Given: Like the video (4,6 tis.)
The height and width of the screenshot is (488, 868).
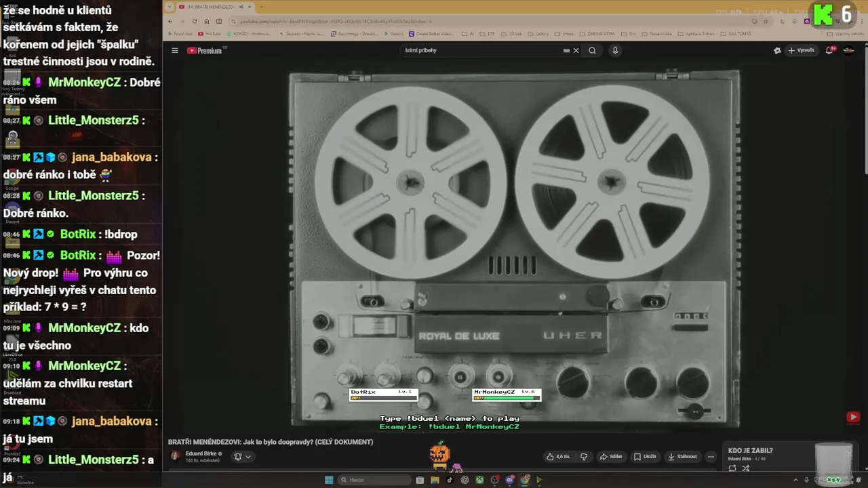Looking at the screenshot, I should click(x=559, y=457).
